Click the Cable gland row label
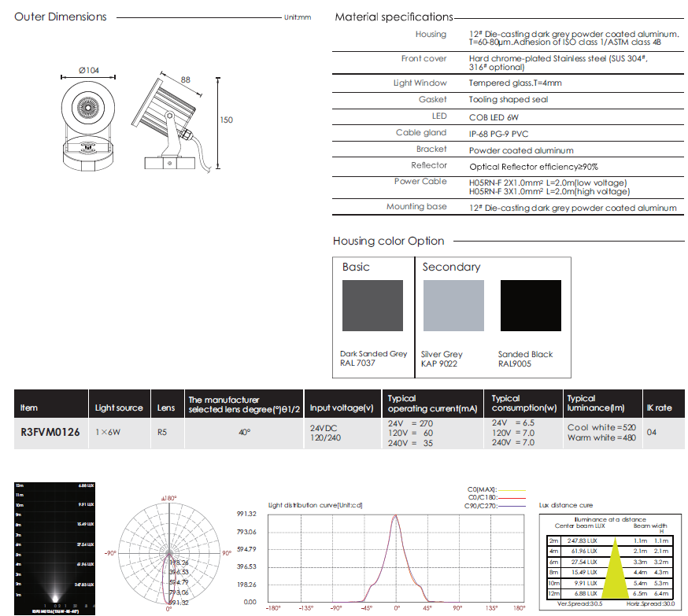688x616 pixels. (x=421, y=133)
